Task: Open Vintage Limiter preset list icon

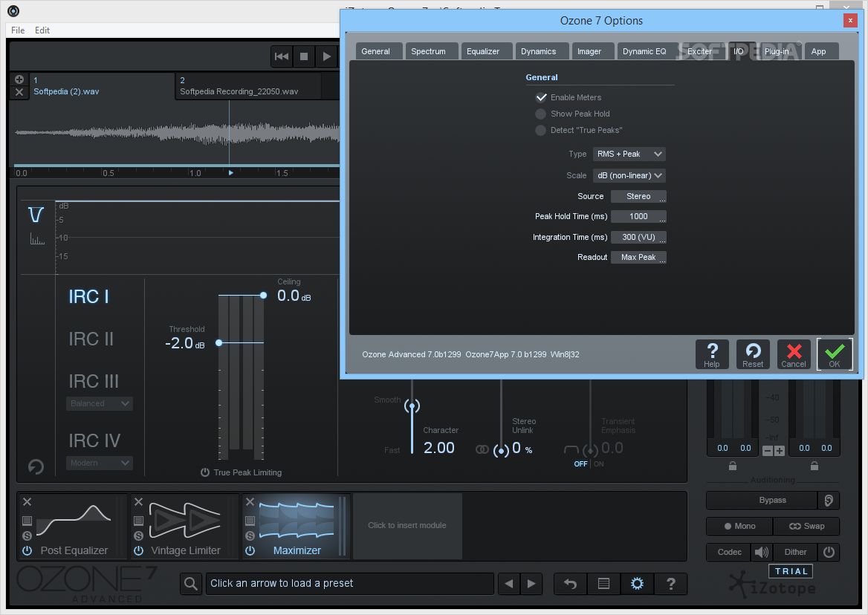Action: click(x=138, y=521)
